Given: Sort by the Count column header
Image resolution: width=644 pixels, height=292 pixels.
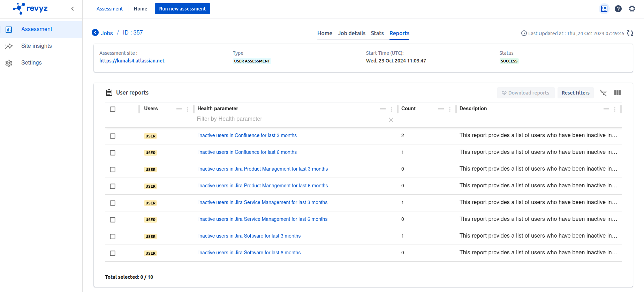Looking at the screenshot, I should [408, 108].
